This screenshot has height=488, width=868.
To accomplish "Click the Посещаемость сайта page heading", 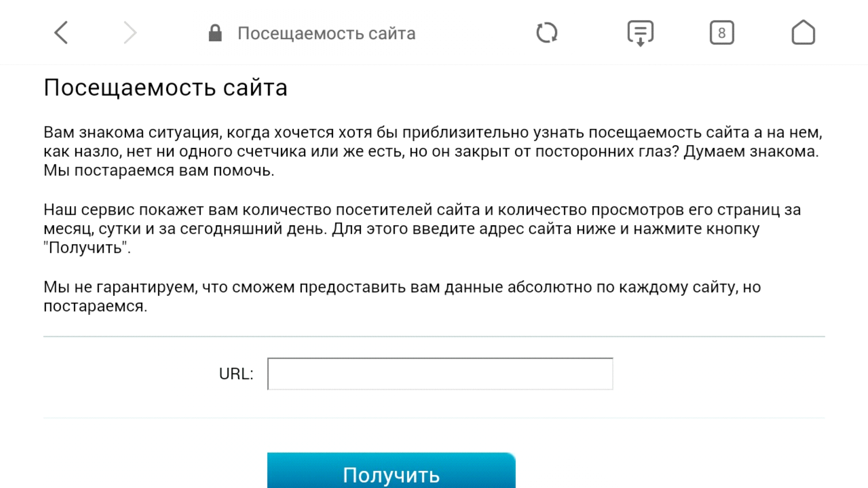I will pos(165,88).
